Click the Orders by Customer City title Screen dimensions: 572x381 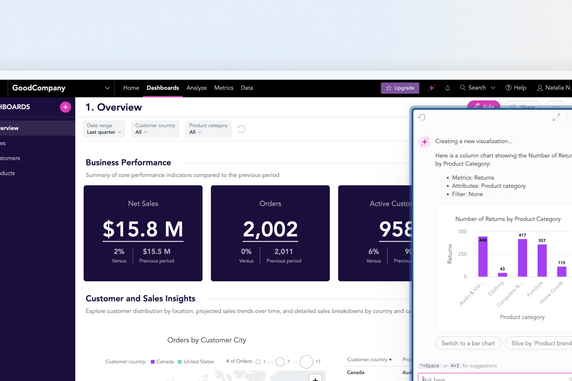pos(206,340)
